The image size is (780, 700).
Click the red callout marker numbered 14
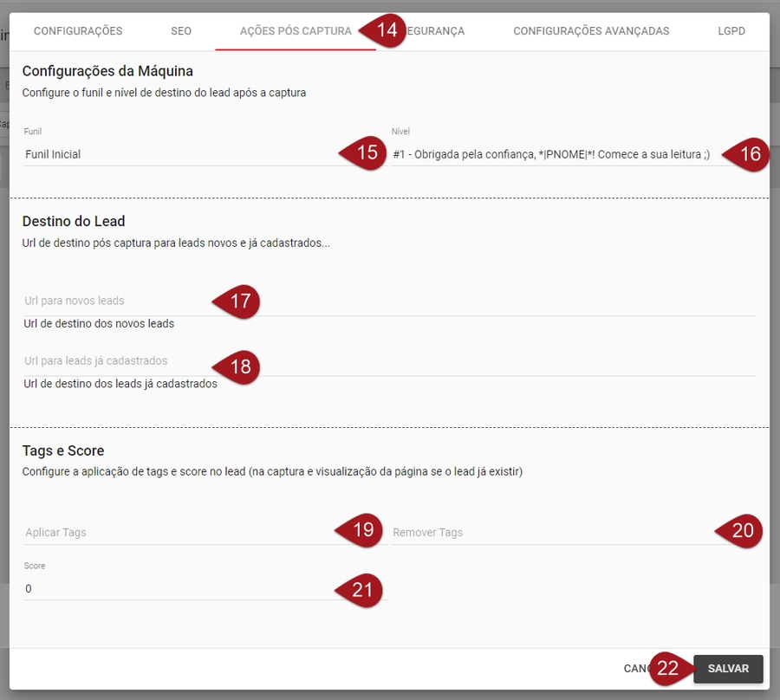(386, 31)
